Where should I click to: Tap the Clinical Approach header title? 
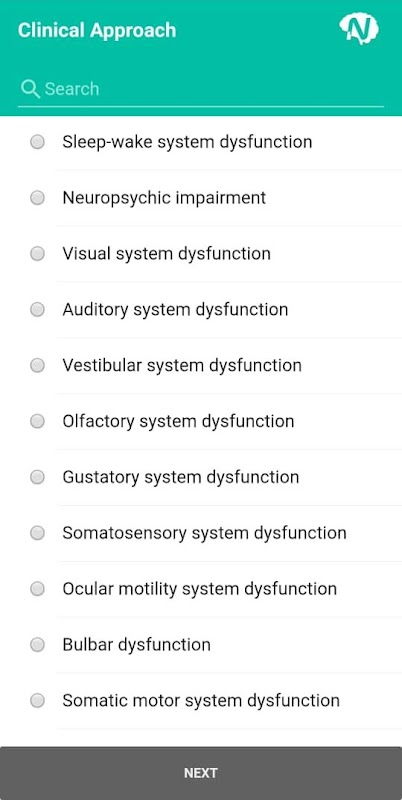[x=97, y=30]
